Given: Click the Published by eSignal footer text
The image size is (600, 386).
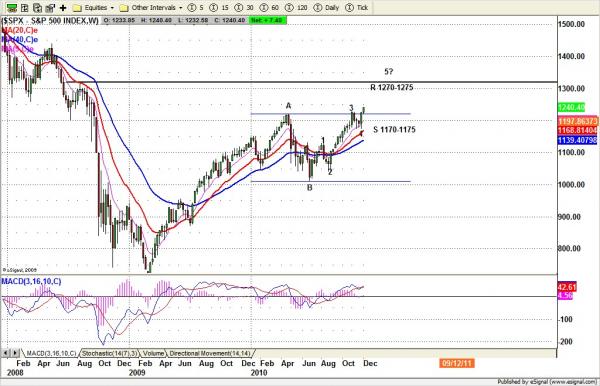Looking at the screenshot, I should click(x=548, y=382).
